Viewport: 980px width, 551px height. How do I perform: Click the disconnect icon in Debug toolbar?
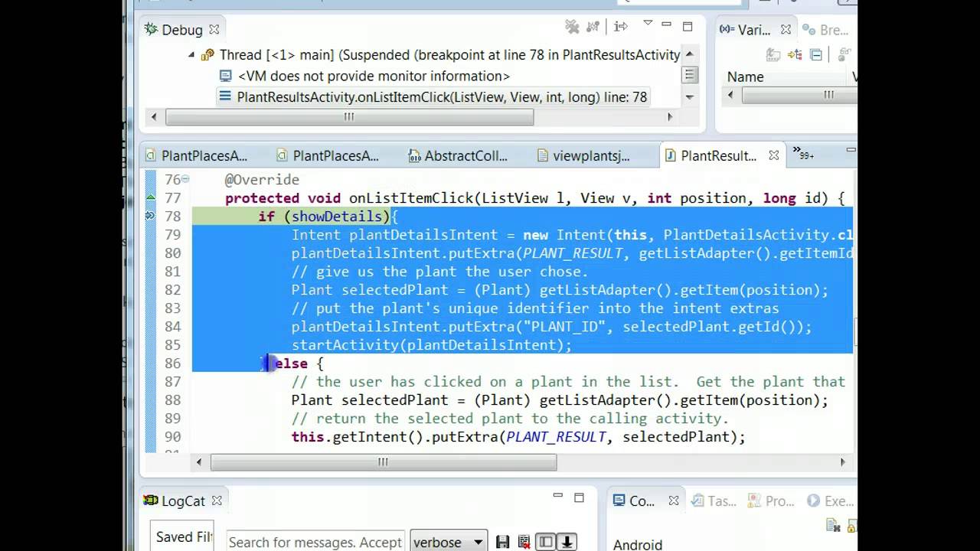(592, 27)
